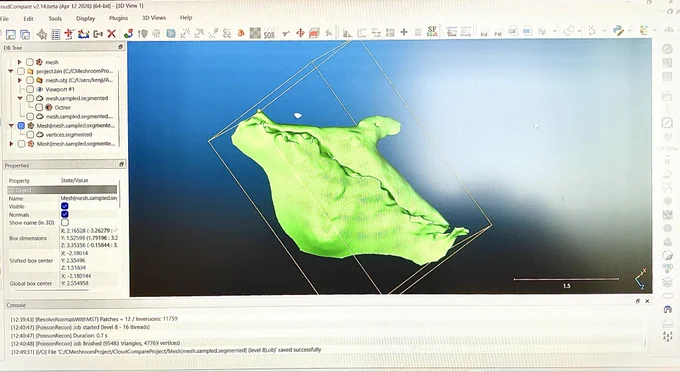Image resolution: width=680 pixels, height=372 pixels.
Task: Float the Properties panel with its icon
Action: [x=121, y=164]
